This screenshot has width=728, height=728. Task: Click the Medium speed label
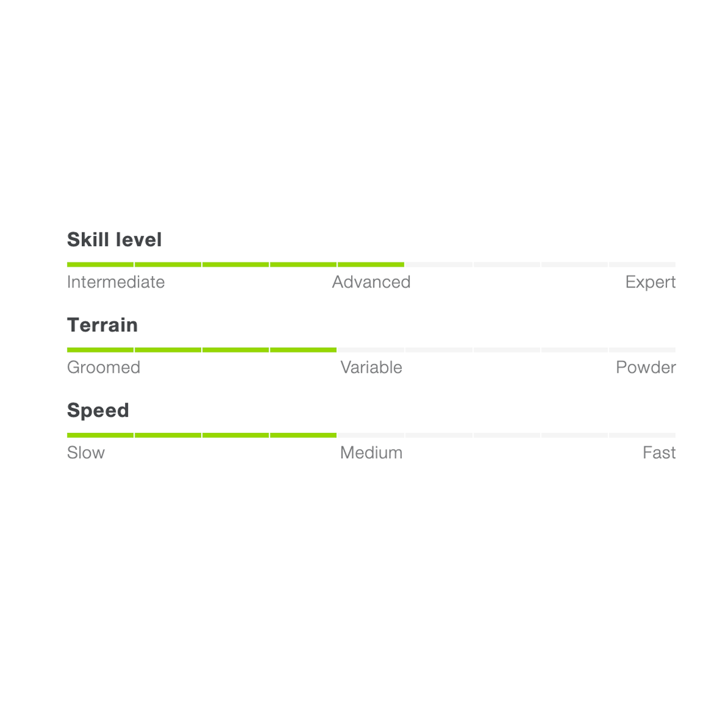coord(371,453)
